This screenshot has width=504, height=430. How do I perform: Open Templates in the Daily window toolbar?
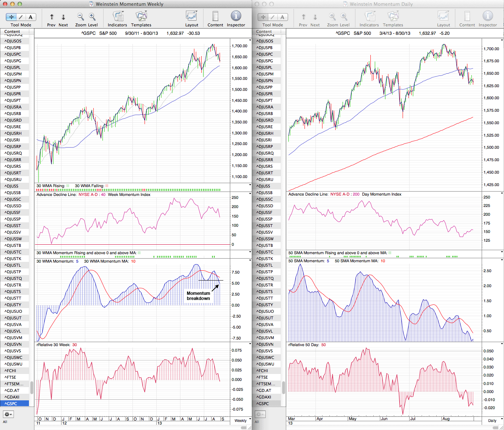(393, 16)
